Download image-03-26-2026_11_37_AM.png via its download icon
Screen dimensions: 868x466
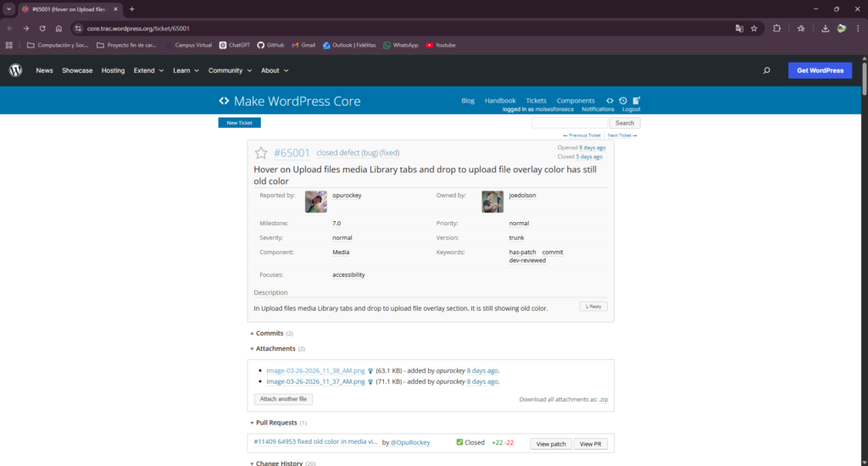tap(370, 382)
